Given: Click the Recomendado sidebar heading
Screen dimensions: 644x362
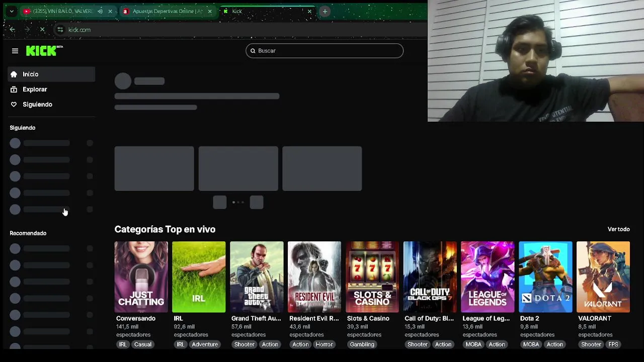Looking at the screenshot, I should tap(28, 233).
